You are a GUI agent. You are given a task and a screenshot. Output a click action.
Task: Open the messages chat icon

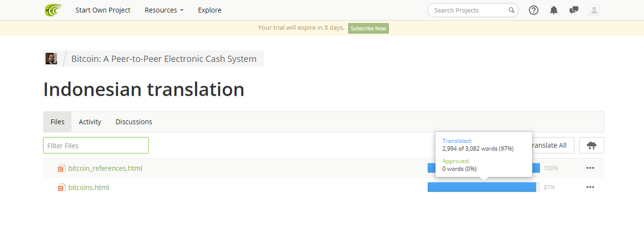point(574,10)
